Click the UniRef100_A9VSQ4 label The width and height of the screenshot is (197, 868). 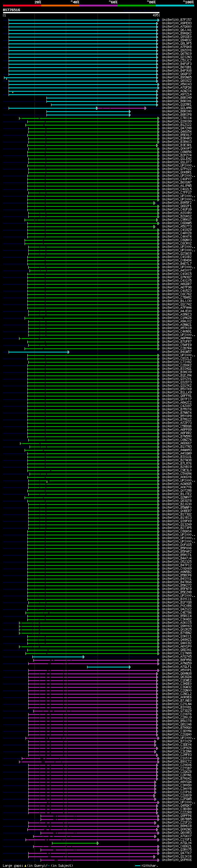click(x=176, y=782)
